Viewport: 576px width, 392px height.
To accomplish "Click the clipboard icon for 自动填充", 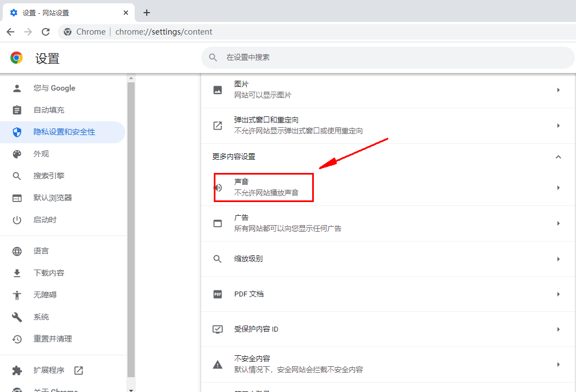I will tap(17, 110).
